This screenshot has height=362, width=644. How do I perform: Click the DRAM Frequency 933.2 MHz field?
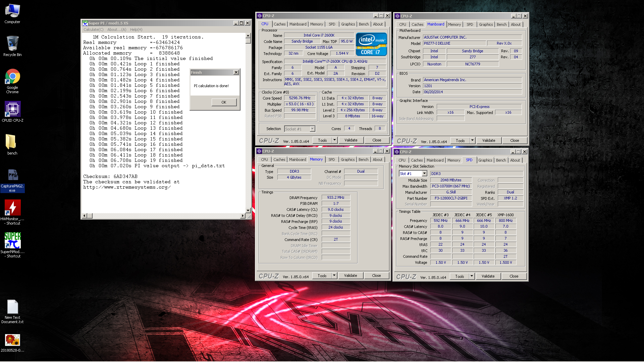[336, 197]
